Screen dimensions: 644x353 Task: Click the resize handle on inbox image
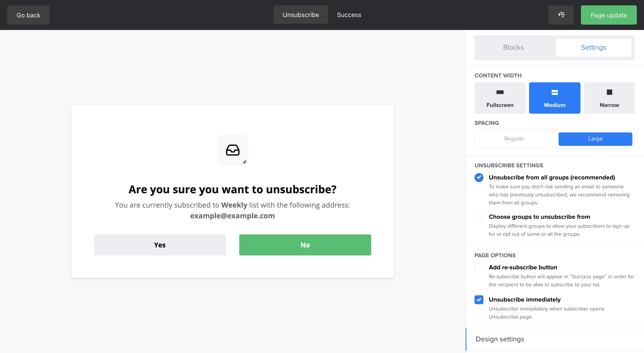tap(244, 162)
